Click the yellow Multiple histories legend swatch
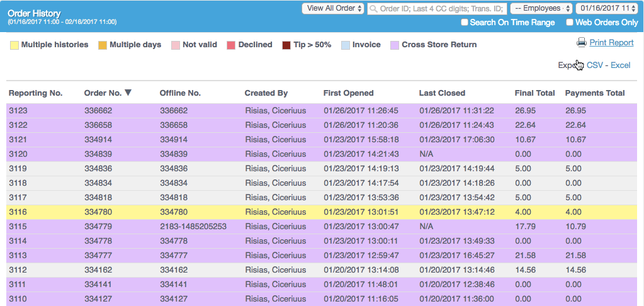Viewport: 644px width, 306px height. tap(14, 45)
